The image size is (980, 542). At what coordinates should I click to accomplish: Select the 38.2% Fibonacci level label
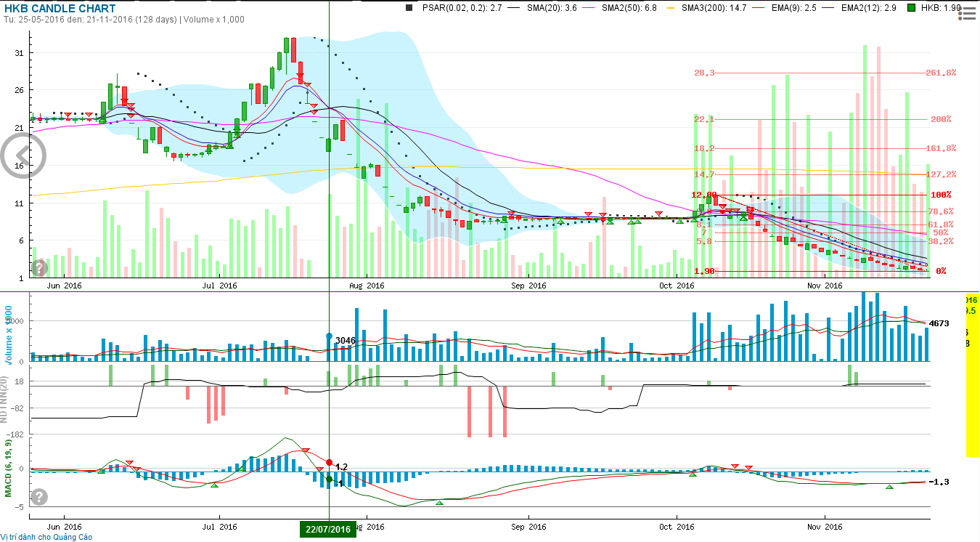pos(941,241)
